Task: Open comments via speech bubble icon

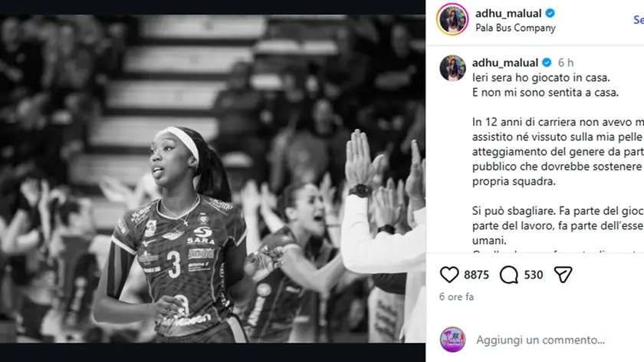Action: pos(508,275)
